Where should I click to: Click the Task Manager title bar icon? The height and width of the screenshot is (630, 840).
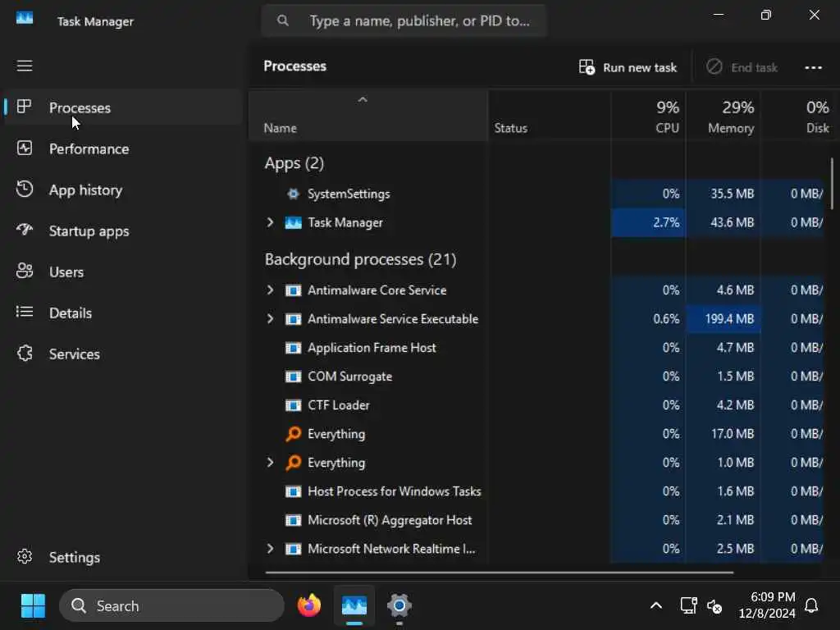(x=25, y=19)
